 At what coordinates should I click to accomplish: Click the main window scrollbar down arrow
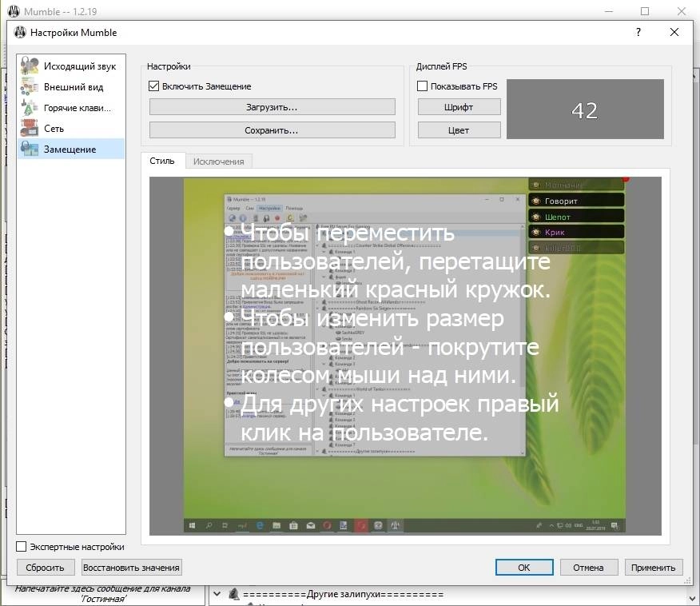click(x=694, y=597)
